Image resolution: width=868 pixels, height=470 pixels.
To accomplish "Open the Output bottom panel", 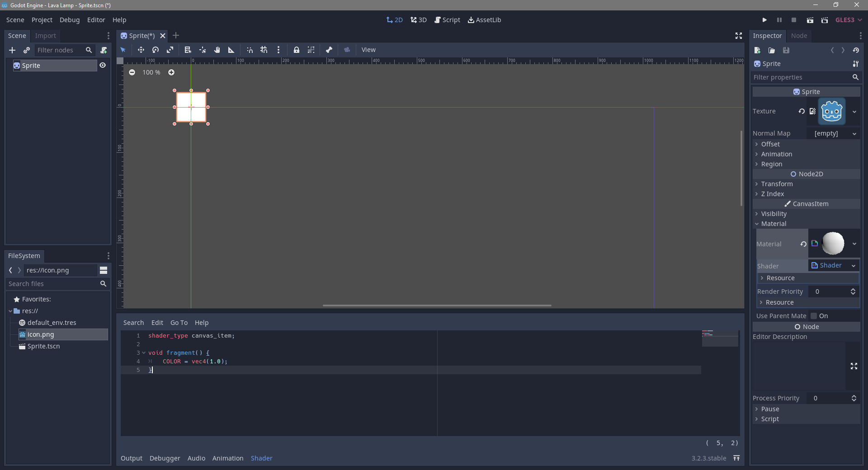I will 131,458.
